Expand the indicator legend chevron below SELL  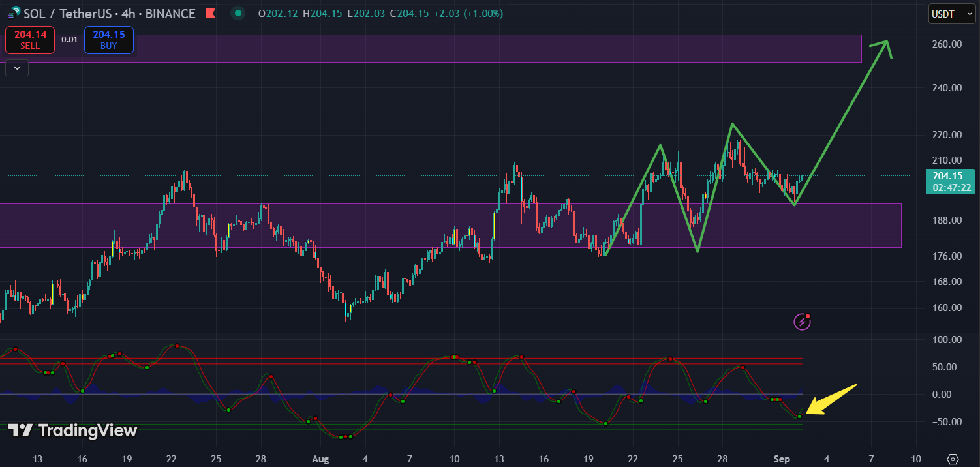click(16, 68)
